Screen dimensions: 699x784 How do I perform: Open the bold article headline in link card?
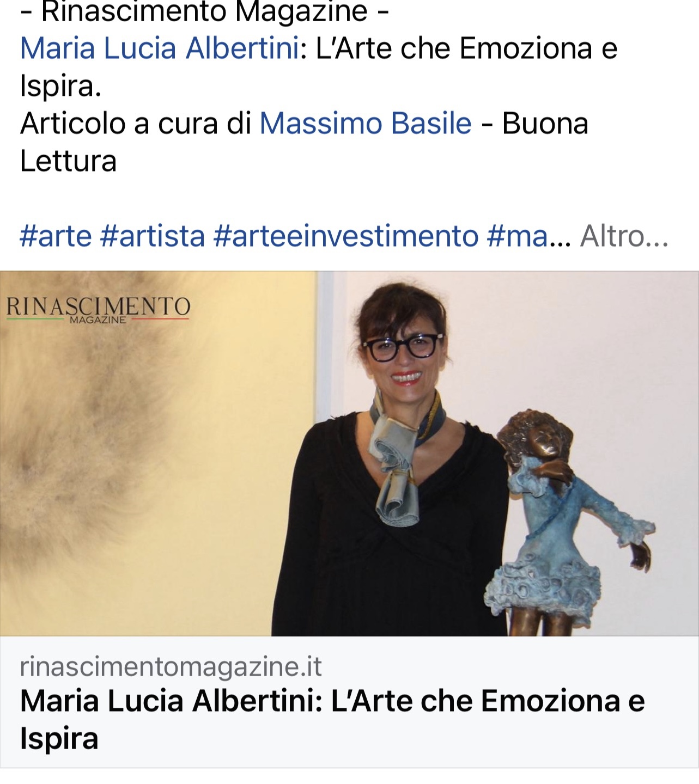coord(332,720)
